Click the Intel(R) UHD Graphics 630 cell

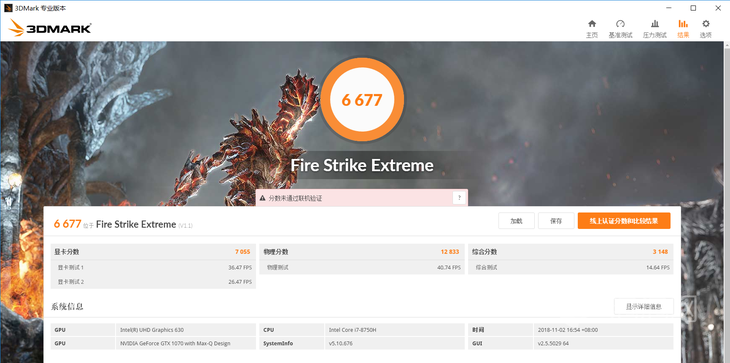coord(185,329)
